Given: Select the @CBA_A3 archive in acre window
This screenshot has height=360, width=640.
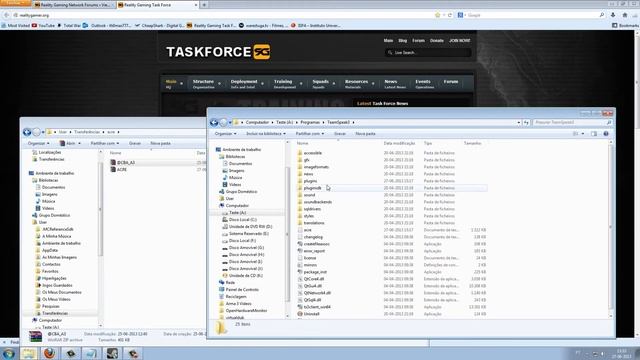Looking at the screenshot, I should (126, 162).
